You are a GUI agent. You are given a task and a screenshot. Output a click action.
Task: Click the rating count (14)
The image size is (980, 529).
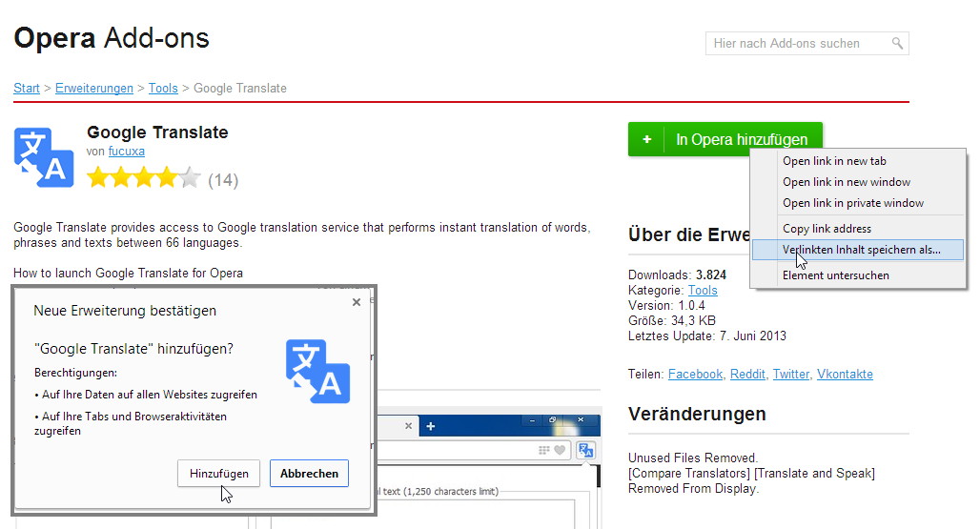[223, 180]
